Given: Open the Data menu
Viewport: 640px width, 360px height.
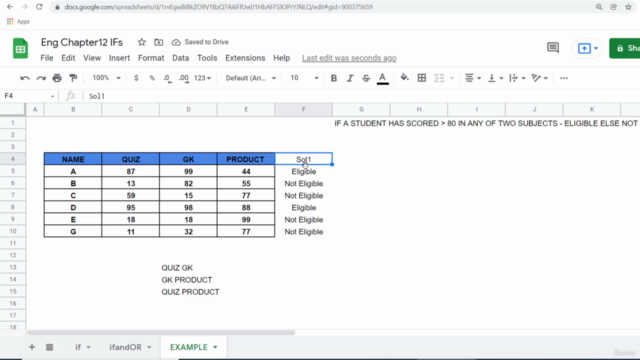Looking at the screenshot, I should [180, 58].
